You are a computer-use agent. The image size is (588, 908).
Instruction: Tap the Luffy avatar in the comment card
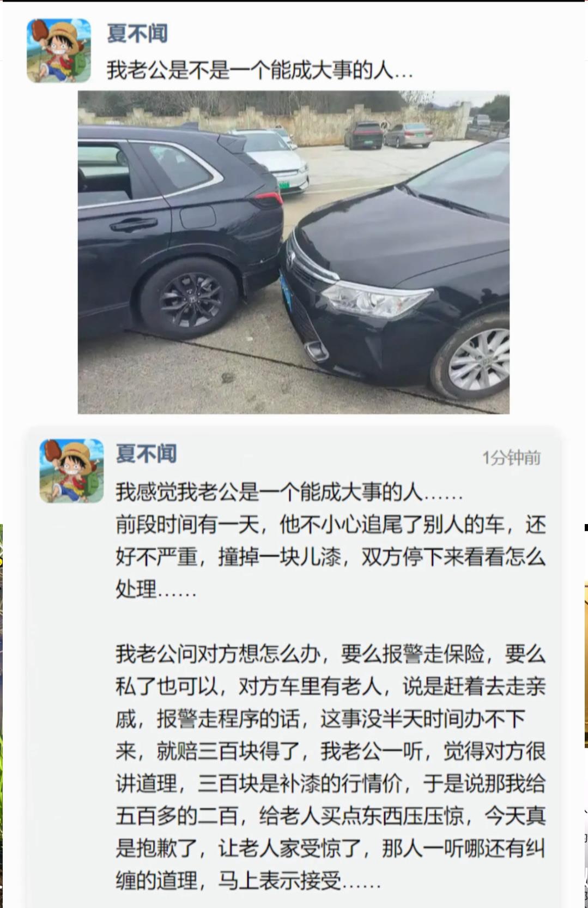[71, 471]
